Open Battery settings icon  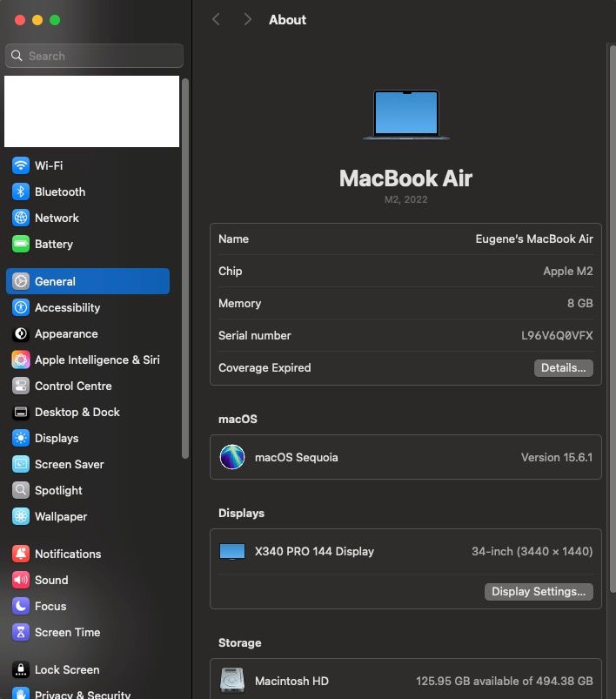point(21,244)
